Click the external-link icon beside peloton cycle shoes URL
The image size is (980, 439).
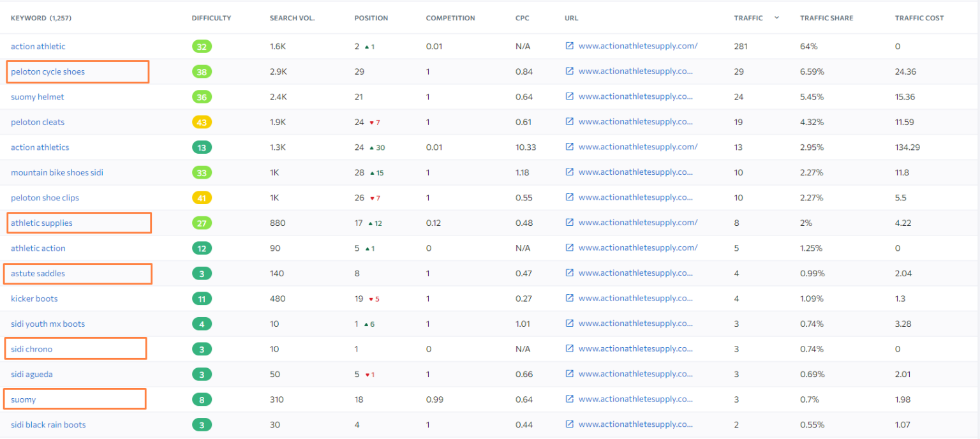tap(570, 71)
